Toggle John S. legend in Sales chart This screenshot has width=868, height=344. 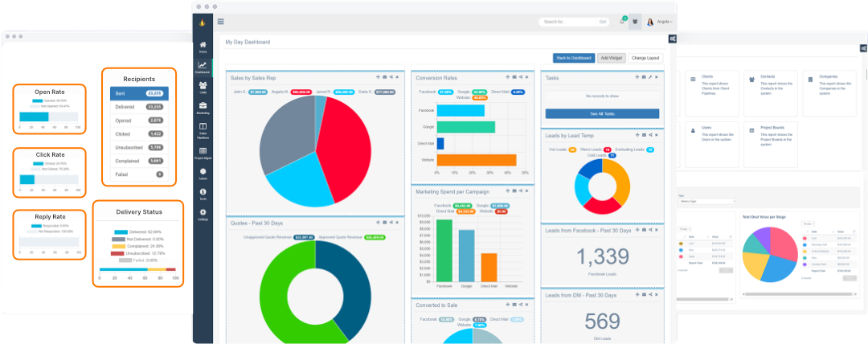pyautogui.click(x=252, y=92)
